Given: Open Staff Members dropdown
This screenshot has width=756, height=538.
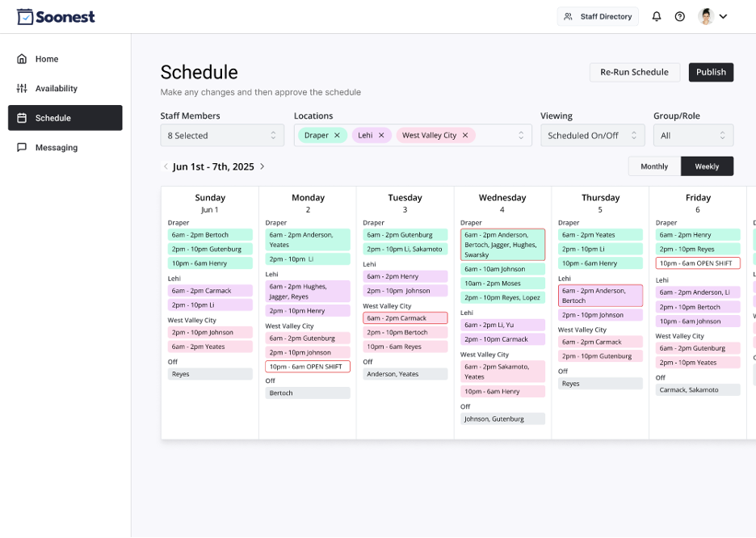Looking at the screenshot, I should [222, 136].
